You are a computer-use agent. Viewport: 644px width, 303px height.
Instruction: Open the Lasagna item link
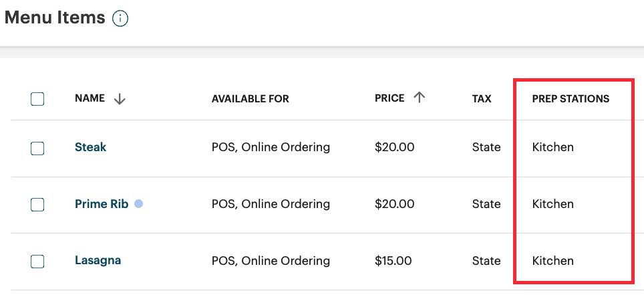tap(98, 260)
